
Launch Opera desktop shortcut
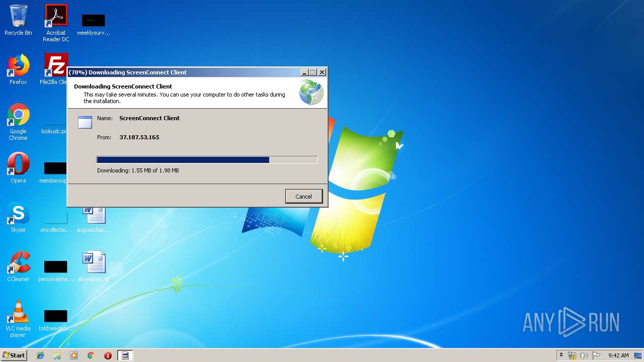tap(18, 168)
